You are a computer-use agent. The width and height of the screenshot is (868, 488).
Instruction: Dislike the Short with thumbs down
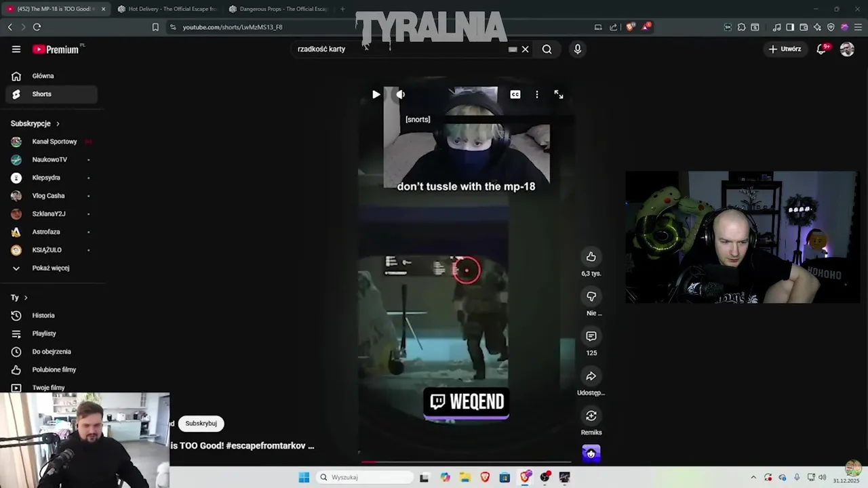[591, 296]
